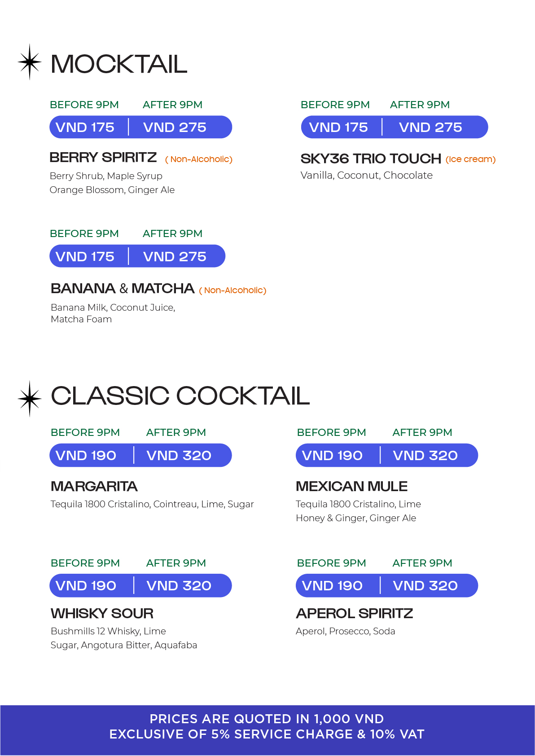
Task: Click Whisky Sour's VND 320 after-9PM price
Action: tap(179, 586)
